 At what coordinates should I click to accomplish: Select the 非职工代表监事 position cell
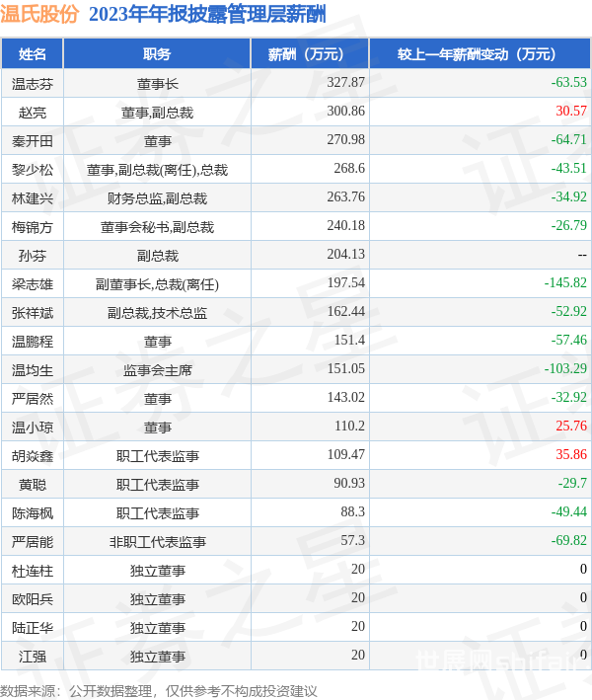pyautogui.click(x=157, y=541)
